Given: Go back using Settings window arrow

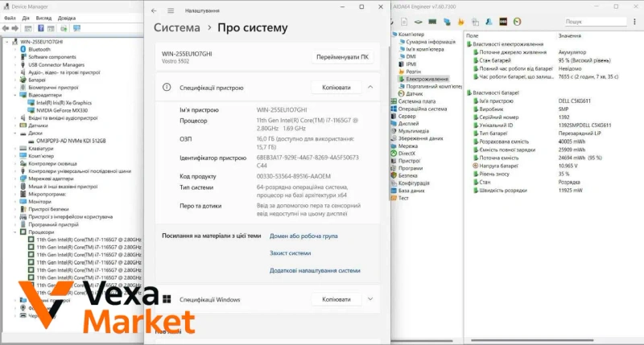Looking at the screenshot, I should click(x=154, y=10).
